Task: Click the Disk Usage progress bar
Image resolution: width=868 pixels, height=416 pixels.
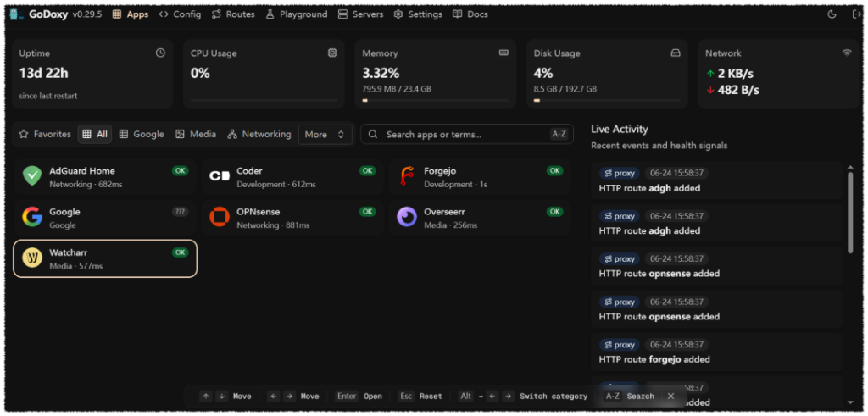Action: (607, 100)
